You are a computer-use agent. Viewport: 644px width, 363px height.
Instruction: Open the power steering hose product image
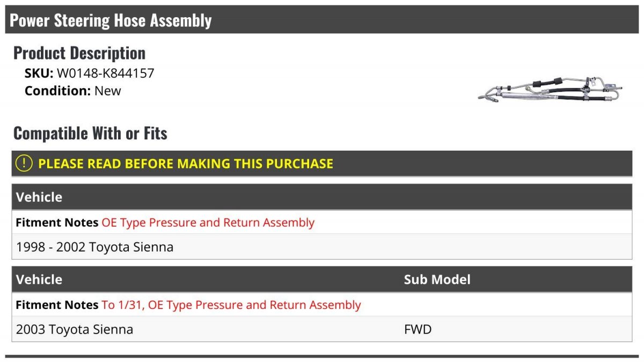[551, 90]
